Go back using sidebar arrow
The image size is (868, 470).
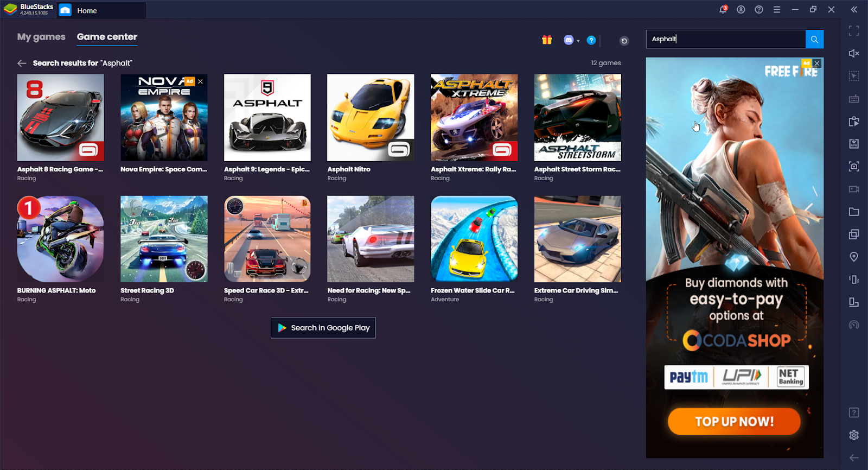tap(854, 458)
